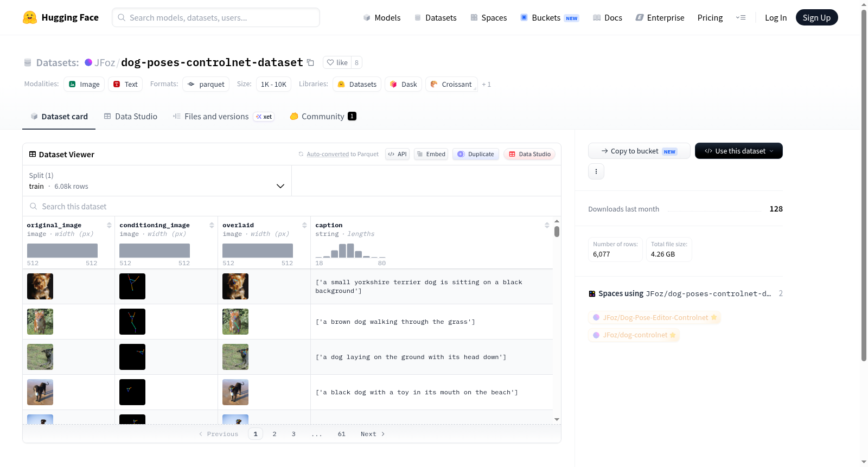The width and height of the screenshot is (868, 467).
Task: Click the dataset table scroll down arrow
Action: (557, 419)
